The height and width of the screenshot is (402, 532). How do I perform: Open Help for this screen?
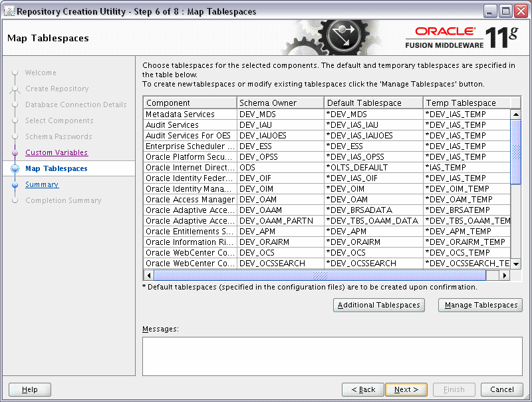coord(29,389)
